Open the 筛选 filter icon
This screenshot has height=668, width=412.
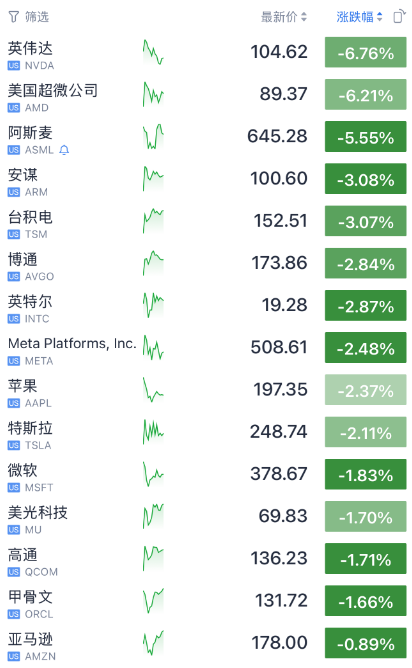coord(14,17)
